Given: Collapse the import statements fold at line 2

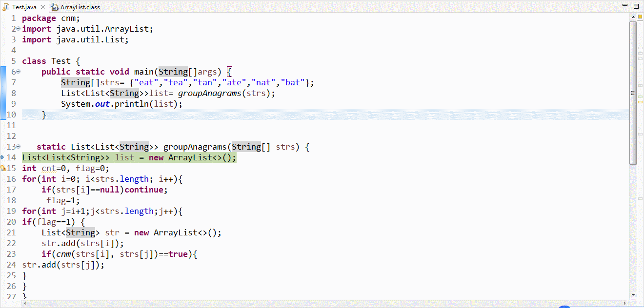Looking at the screenshot, I should coord(18,28).
